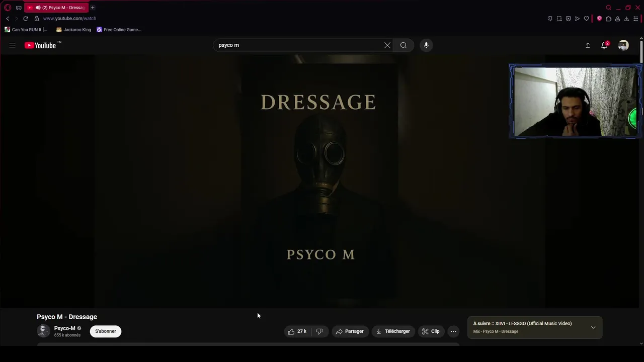Click the pinboard pin icon in address bar
The image size is (644, 362).
(x=550, y=19)
